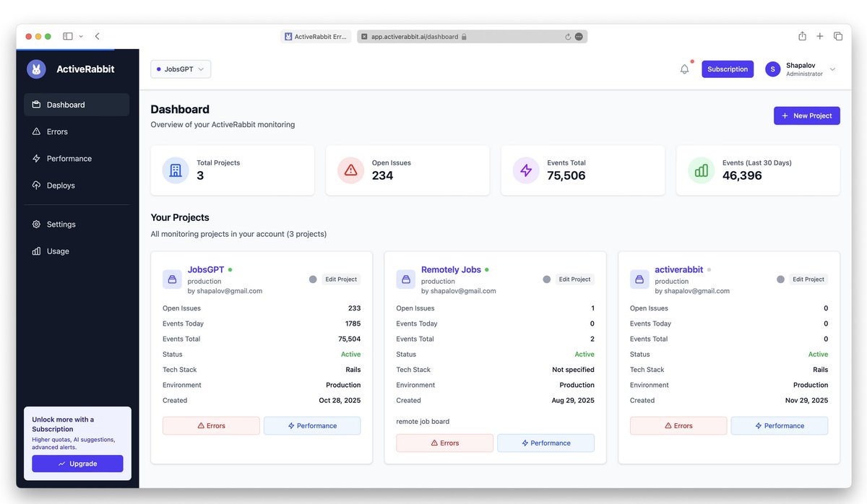Open Performance for JobsGPT project
This screenshot has width=867, height=504.
tap(312, 426)
